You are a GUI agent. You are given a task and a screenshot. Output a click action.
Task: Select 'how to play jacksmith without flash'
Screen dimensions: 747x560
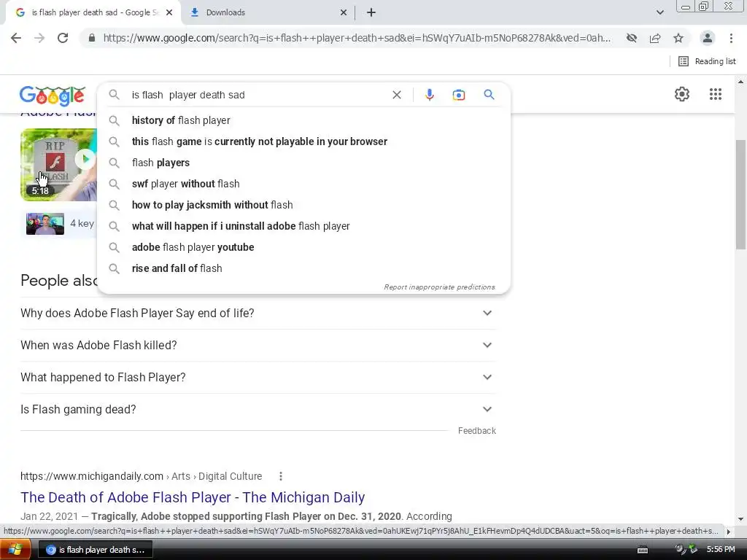[x=303, y=205]
